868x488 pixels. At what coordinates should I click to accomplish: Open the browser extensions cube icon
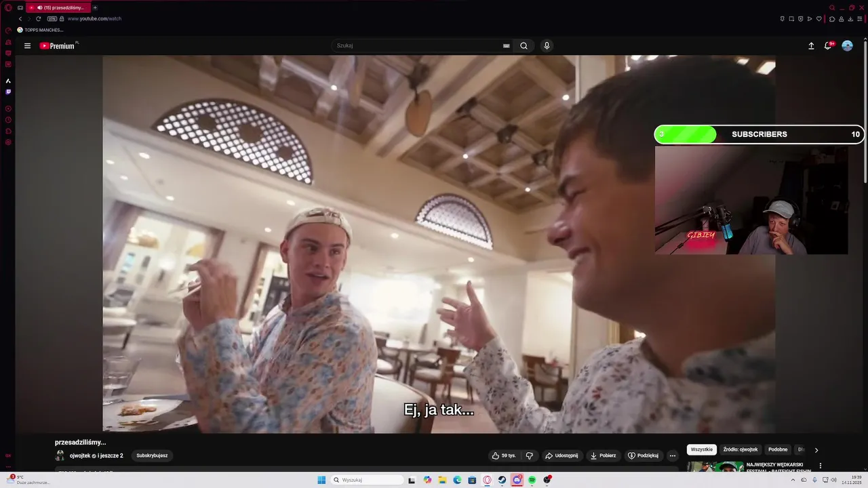[832, 19]
